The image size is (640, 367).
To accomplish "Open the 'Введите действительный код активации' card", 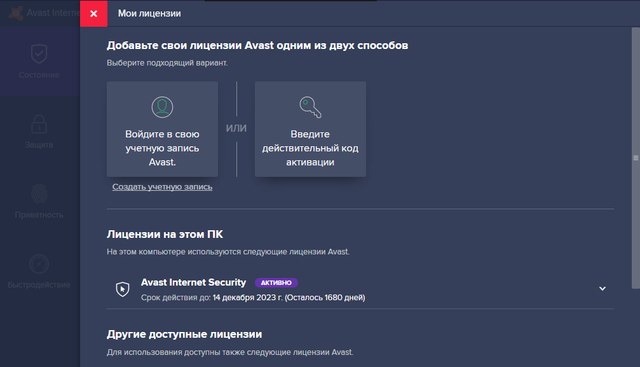I will 310,129.
